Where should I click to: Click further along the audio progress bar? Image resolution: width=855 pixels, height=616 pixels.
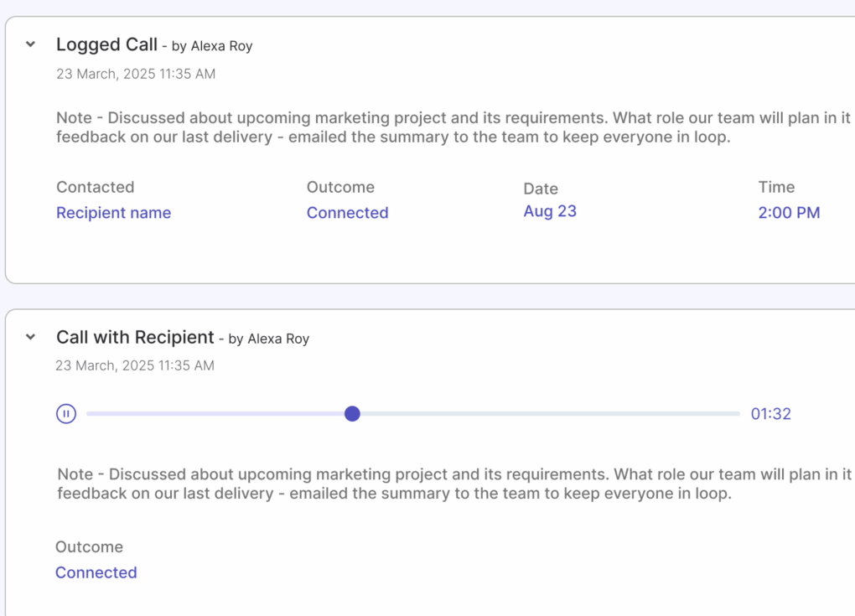point(545,413)
